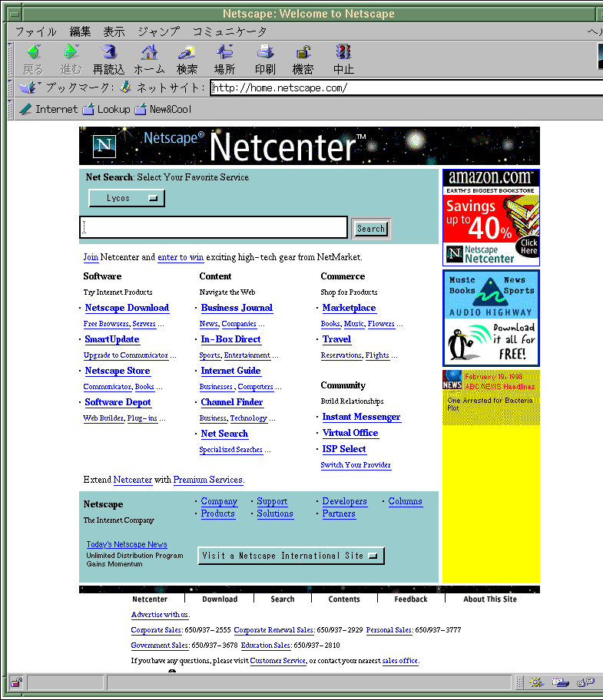Open the New&Cool personal toolbar folder
The height and width of the screenshot is (700, 603).
pyautogui.click(x=163, y=109)
